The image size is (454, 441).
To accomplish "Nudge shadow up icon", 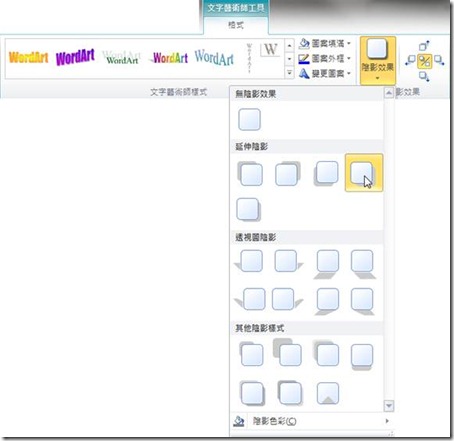I will click(x=424, y=46).
